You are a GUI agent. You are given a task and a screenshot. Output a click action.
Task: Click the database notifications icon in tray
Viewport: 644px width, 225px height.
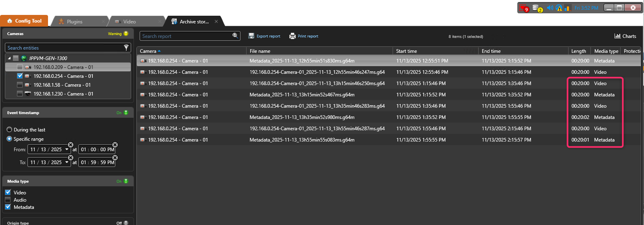coord(537,8)
